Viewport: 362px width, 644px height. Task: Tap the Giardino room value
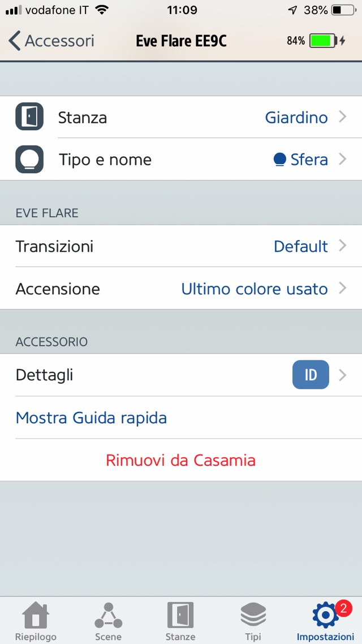click(296, 118)
